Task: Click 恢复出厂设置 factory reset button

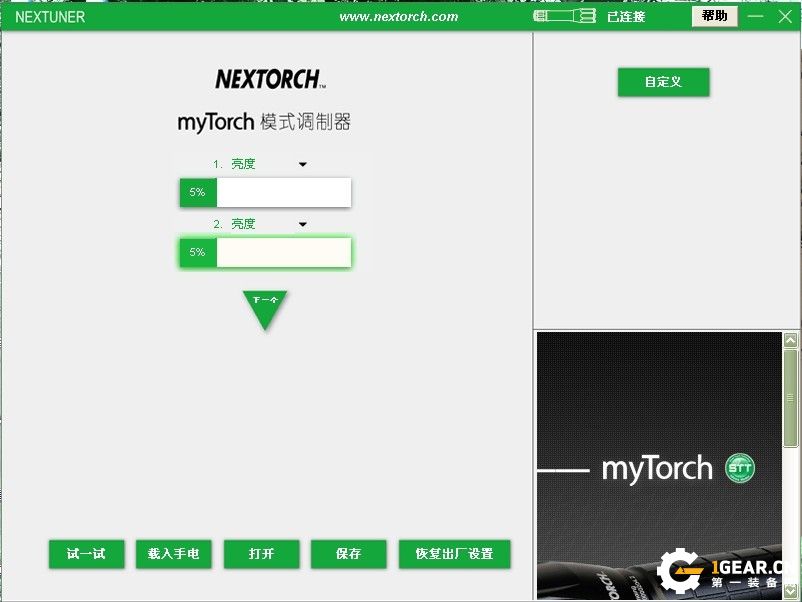Action: 454,554
